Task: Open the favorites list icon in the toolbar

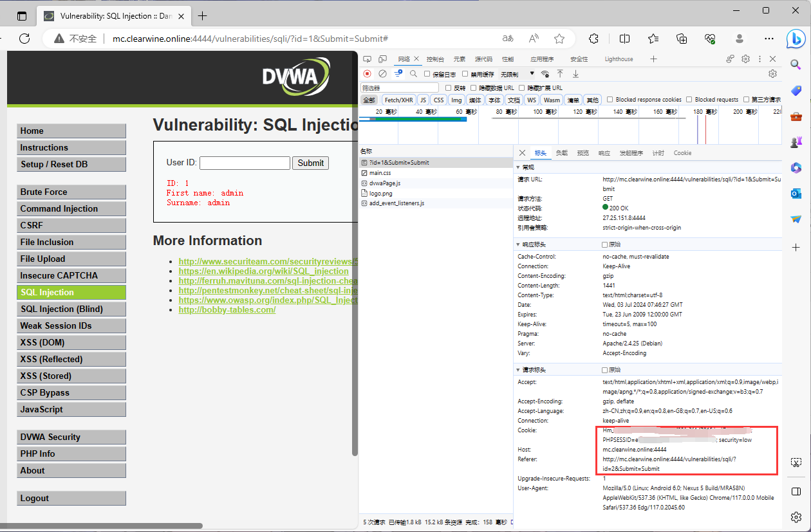Action: click(653, 39)
